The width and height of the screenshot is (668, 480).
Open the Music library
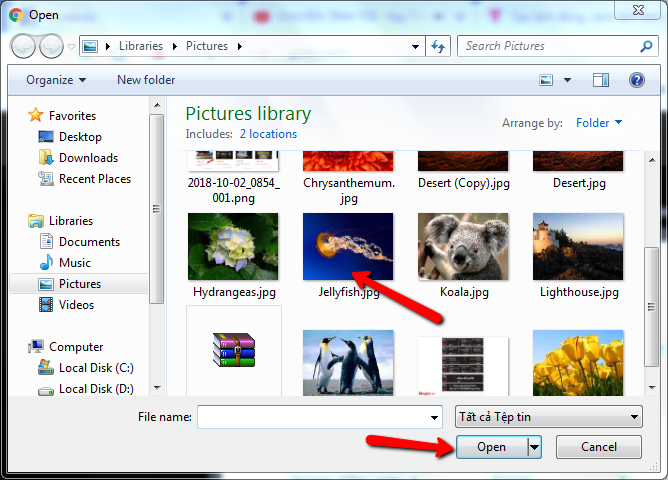click(x=75, y=263)
